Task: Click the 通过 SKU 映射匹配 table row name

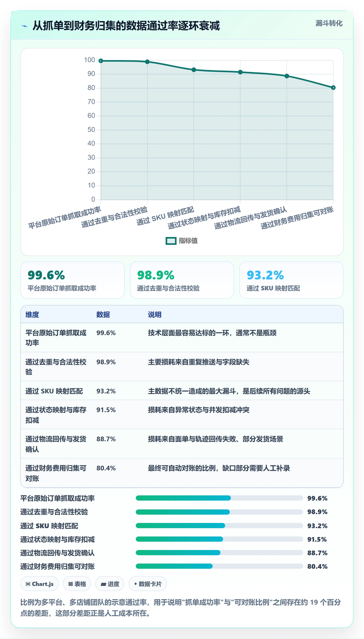Action: pos(54,391)
